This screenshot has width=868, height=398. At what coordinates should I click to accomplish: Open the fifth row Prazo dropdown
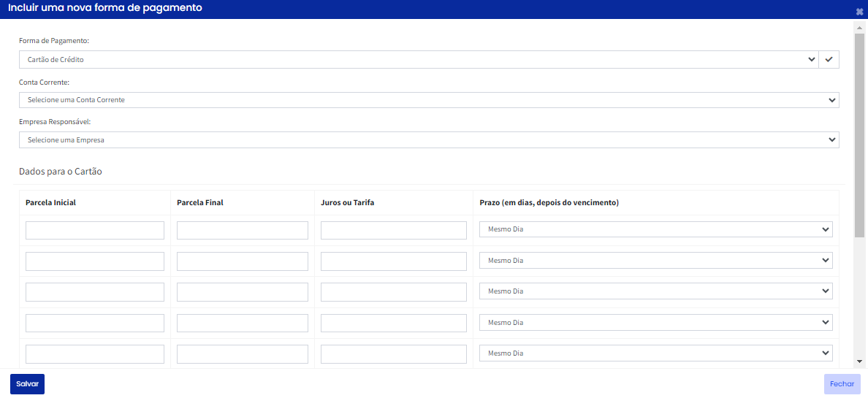coord(656,353)
